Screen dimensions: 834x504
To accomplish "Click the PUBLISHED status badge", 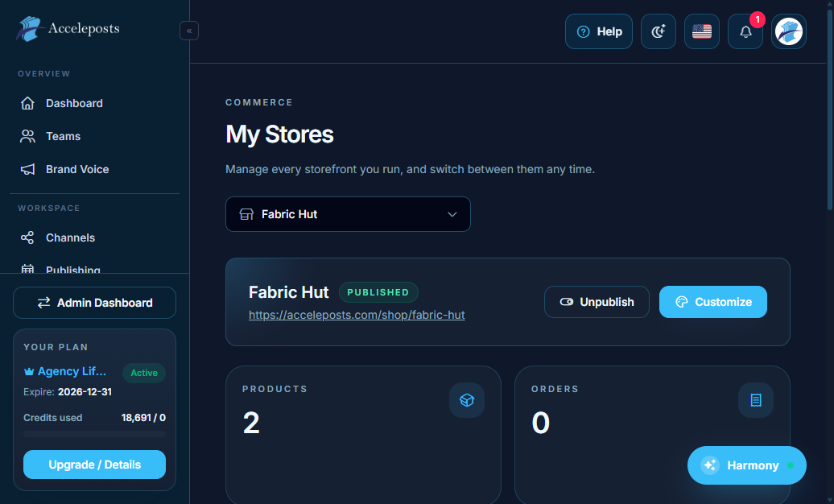I will pyautogui.click(x=378, y=292).
